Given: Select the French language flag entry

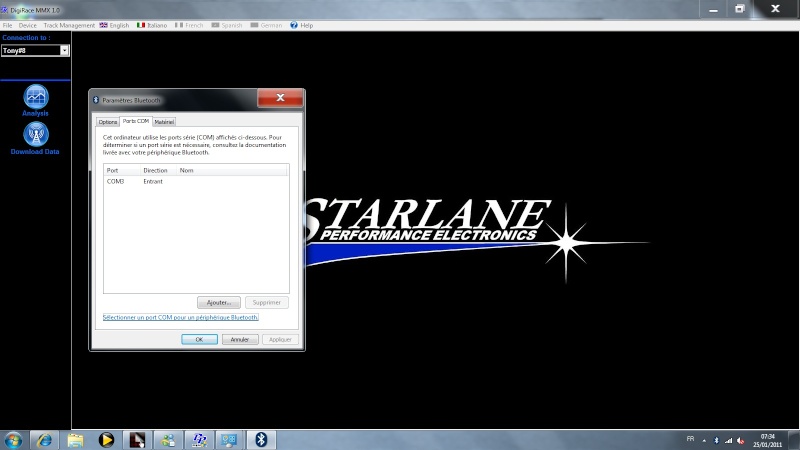Looking at the screenshot, I should [x=189, y=25].
